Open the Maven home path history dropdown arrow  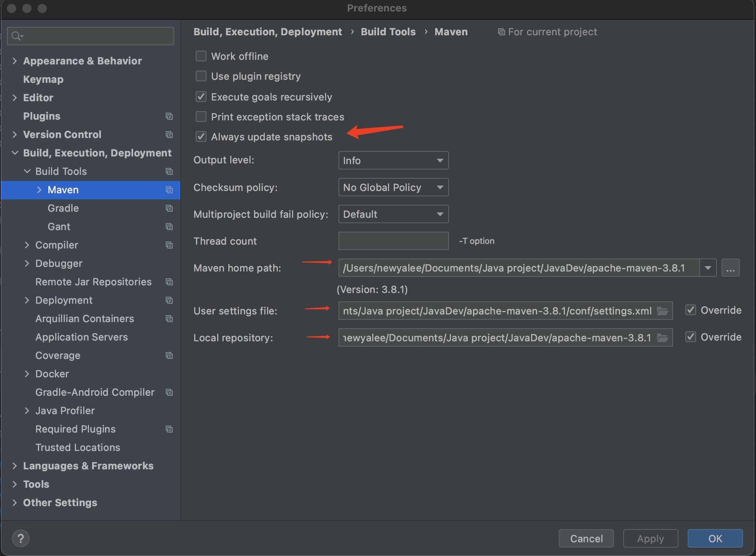click(x=707, y=268)
